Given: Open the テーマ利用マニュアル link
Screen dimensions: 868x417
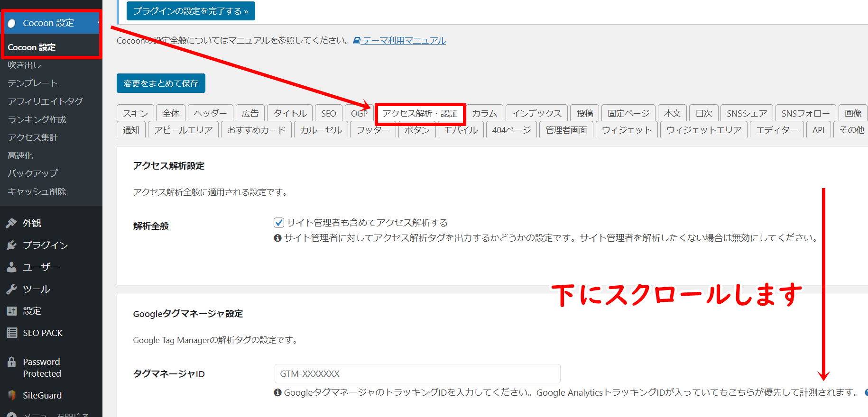Looking at the screenshot, I should pyautogui.click(x=404, y=41).
